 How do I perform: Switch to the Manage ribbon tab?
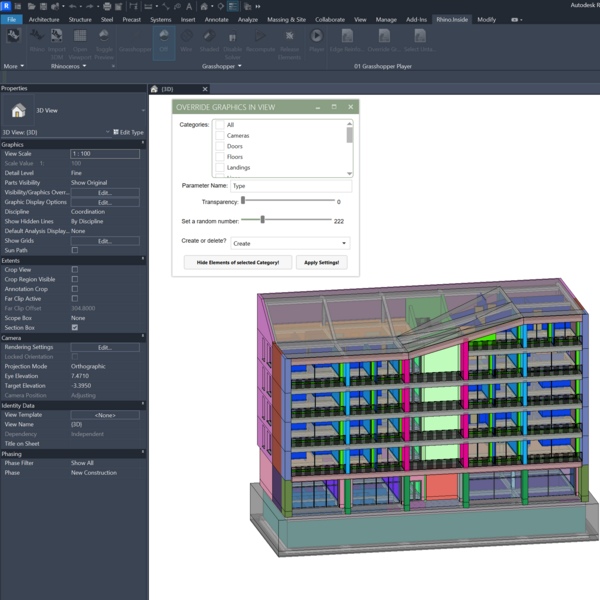click(x=386, y=20)
